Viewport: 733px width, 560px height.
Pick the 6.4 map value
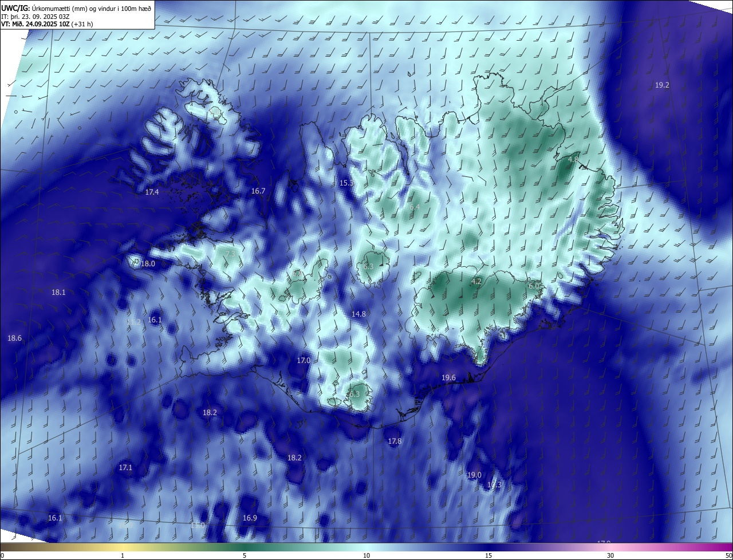(x=415, y=207)
